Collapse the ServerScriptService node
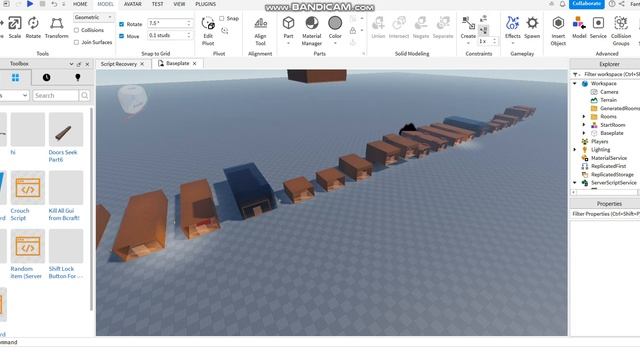The image size is (640, 360). click(x=575, y=183)
